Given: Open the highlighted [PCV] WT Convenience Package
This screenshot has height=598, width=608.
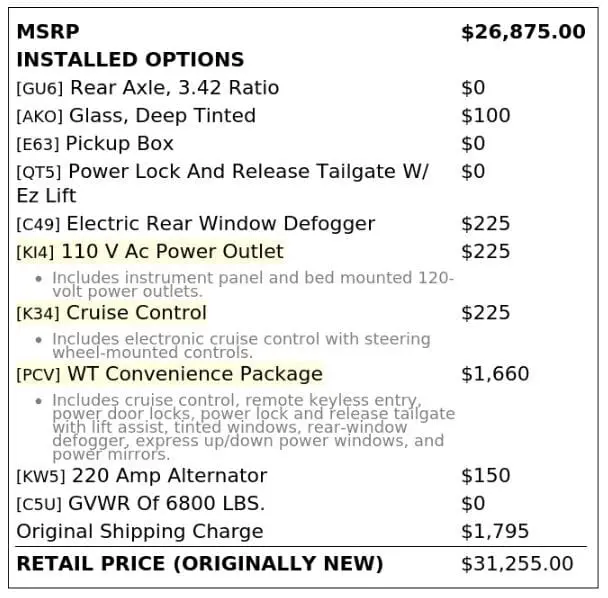Looking at the screenshot, I should tap(169, 374).
